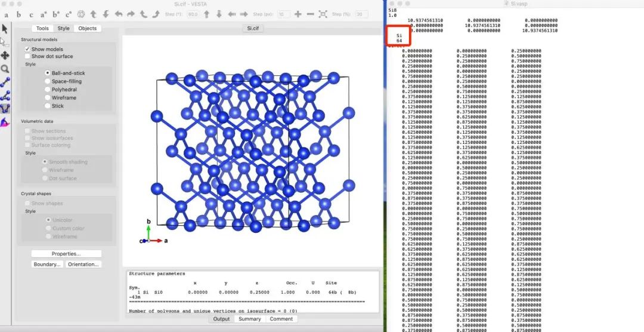Switch to the Objects tab

[88, 29]
